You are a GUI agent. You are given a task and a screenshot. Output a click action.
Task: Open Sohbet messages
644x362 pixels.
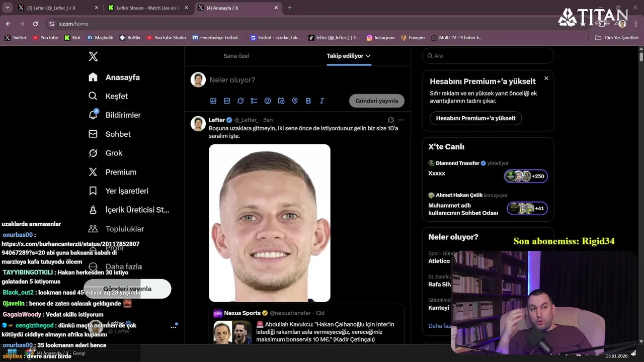(110, 134)
